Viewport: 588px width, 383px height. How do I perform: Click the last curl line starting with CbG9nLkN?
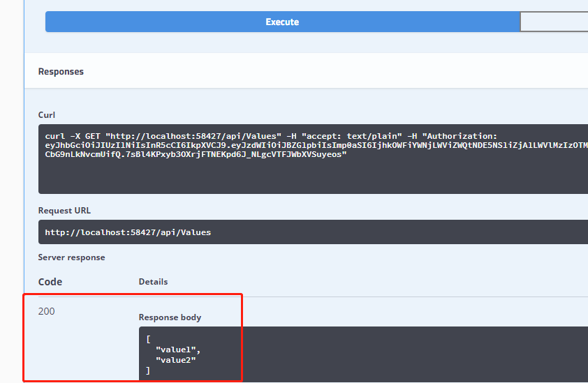pyautogui.click(x=196, y=154)
